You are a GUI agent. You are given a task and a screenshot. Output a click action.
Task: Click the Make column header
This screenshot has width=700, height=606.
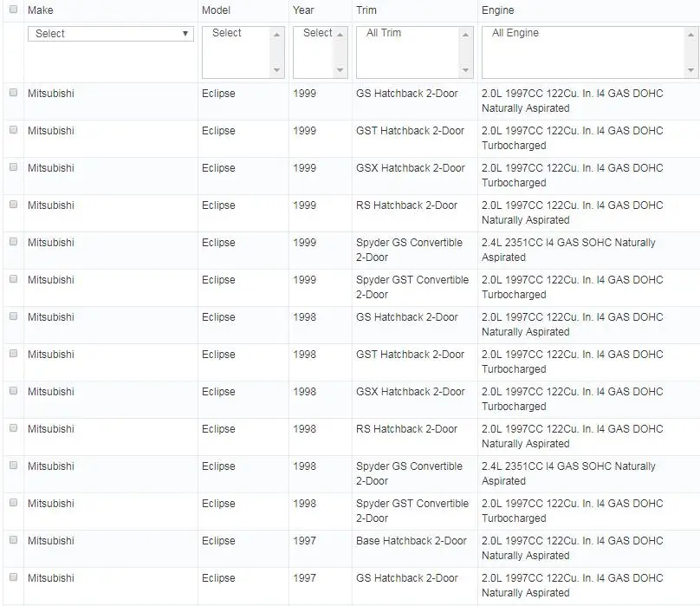click(x=40, y=10)
